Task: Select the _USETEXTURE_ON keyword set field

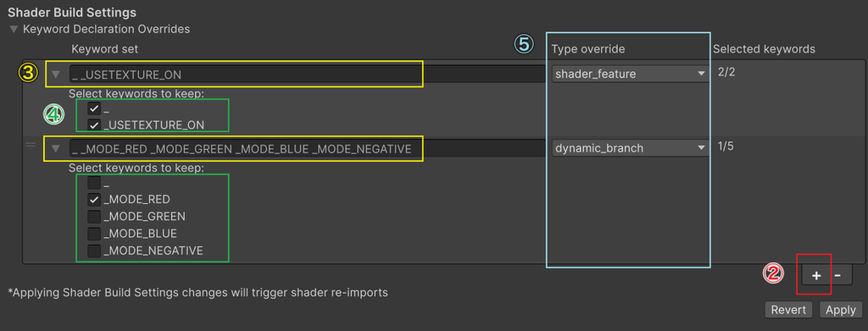Action: pos(307,74)
